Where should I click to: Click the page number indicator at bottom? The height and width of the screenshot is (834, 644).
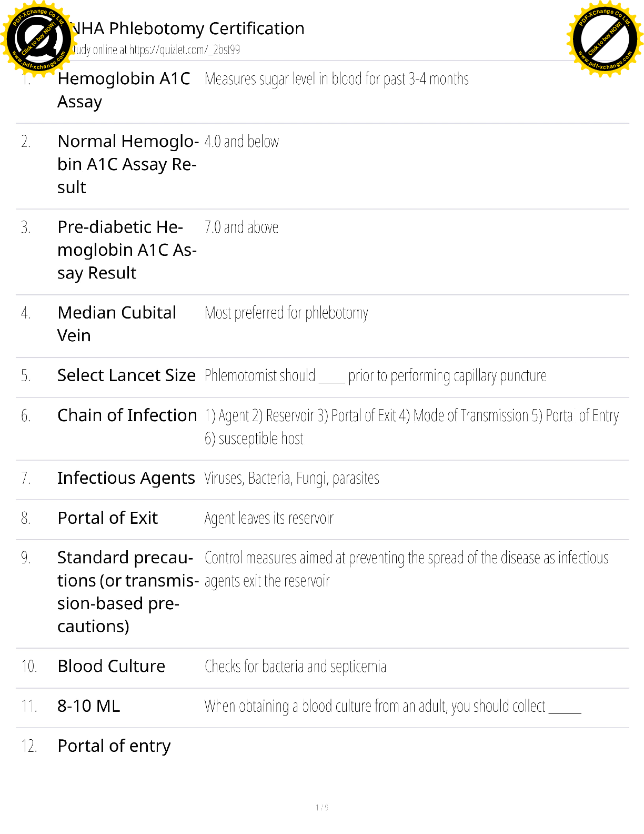[322, 808]
